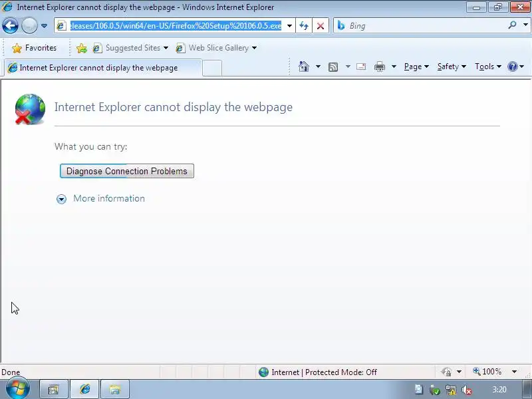Expand the address bar autocomplete dropdown

pyautogui.click(x=289, y=26)
